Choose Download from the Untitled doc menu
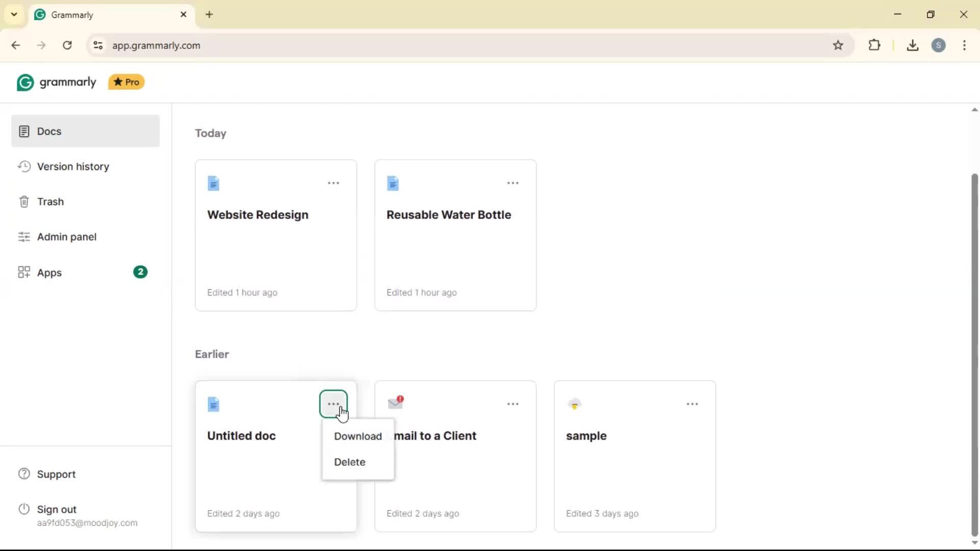The image size is (980, 551). pos(358,436)
